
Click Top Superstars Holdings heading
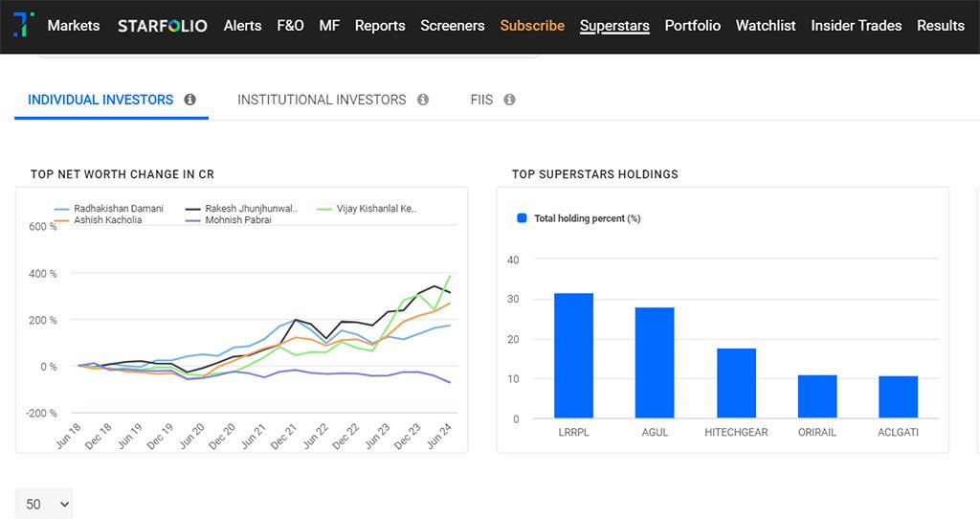tap(595, 174)
